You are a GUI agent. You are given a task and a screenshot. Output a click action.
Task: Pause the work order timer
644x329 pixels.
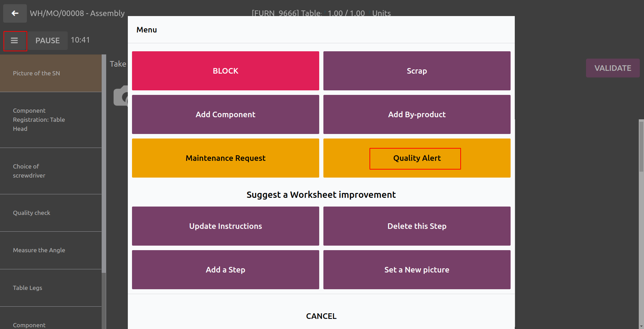(48, 40)
